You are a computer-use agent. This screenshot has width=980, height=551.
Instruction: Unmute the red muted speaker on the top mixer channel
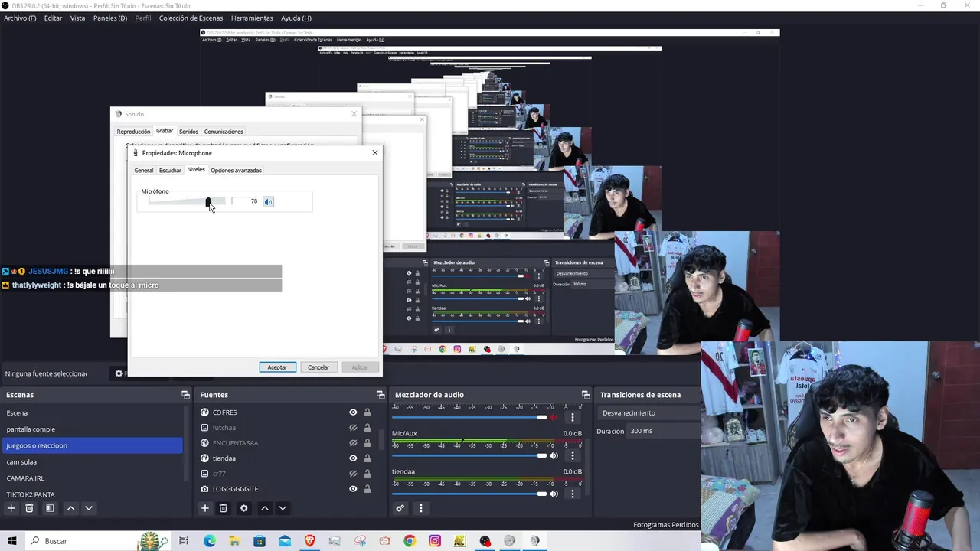click(x=554, y=417)
